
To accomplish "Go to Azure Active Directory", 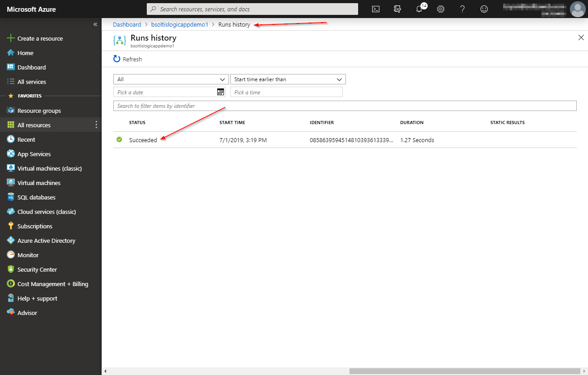I will [46, 241].
